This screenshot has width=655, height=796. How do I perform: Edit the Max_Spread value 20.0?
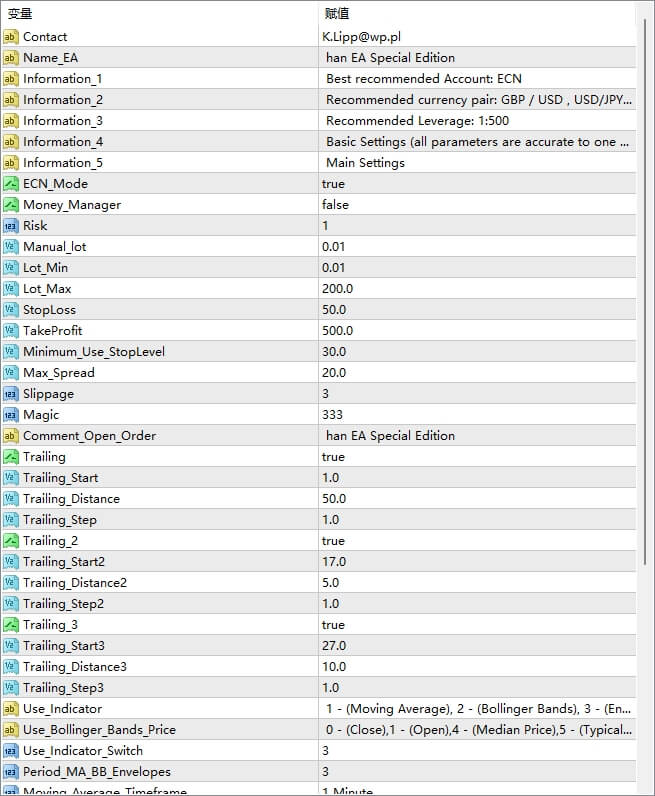point(334,373)
